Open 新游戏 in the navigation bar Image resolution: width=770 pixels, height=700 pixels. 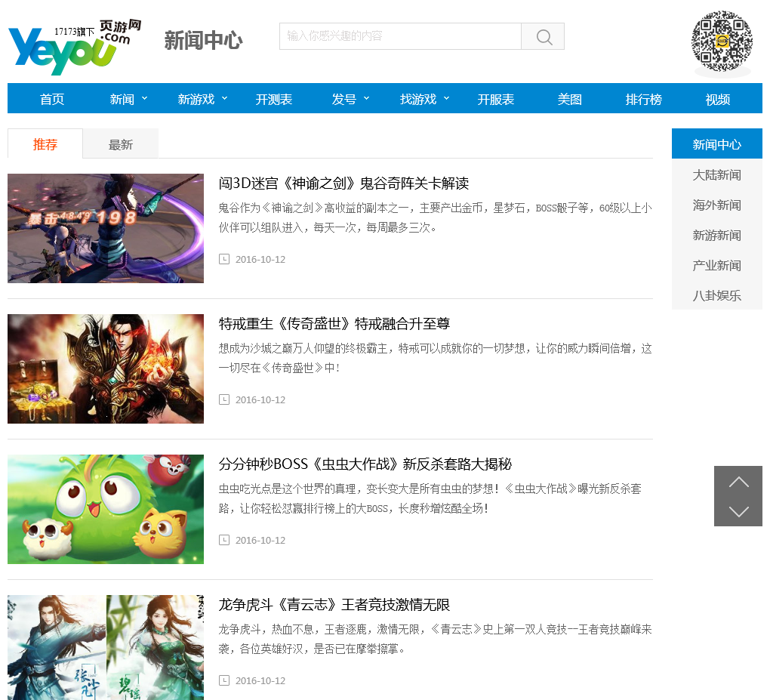pyautogui.click(x=196, y=99)
